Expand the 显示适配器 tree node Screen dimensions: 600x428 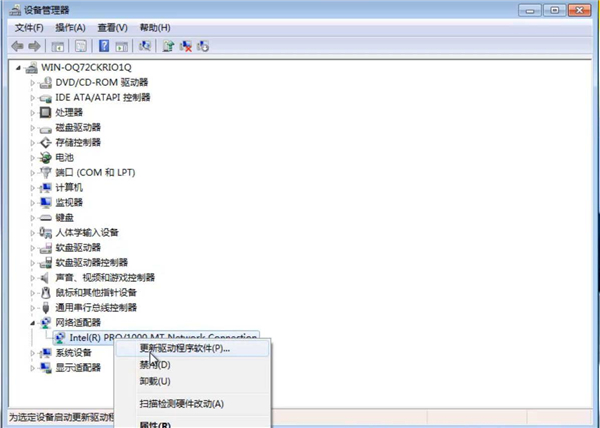33,368
